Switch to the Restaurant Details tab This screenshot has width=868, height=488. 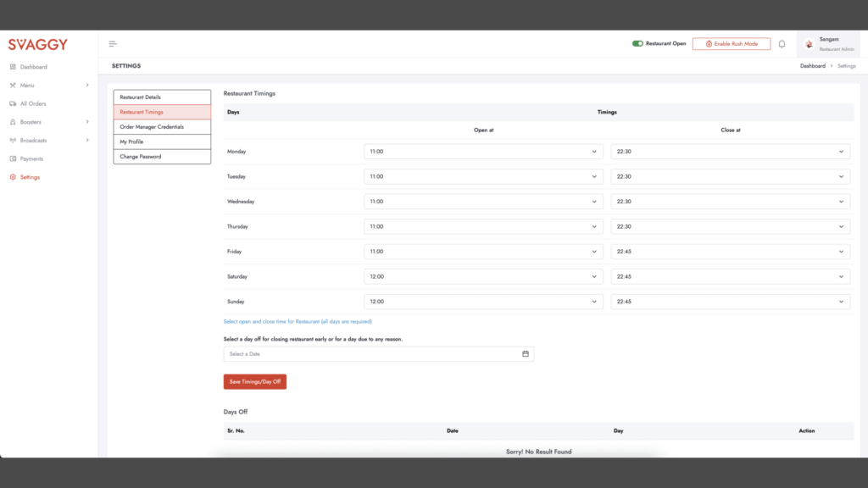coord(162,97)
